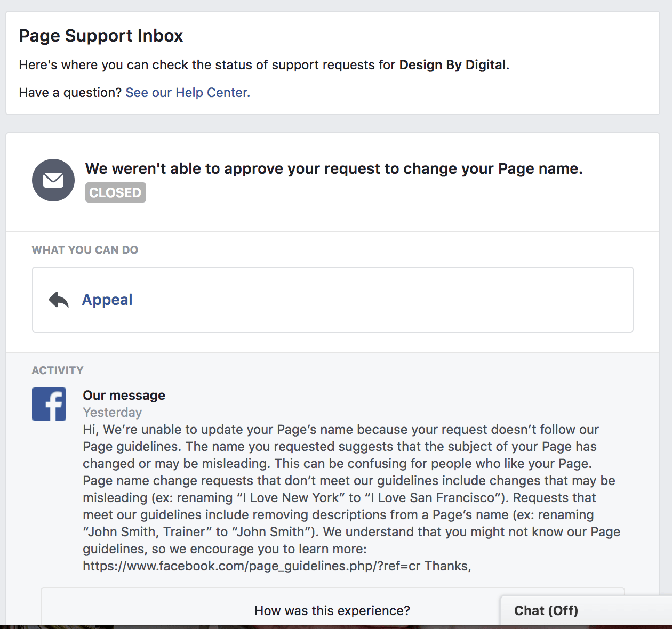Click the reply arrow icon next to Appeal
Viewport: 672px width, 629px height.
click(x=59, y=300)
